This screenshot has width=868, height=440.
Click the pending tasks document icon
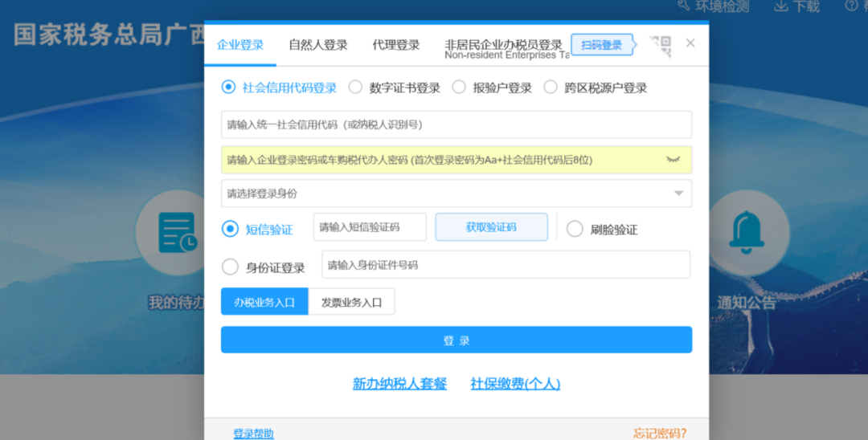click(x=178, y=234)
